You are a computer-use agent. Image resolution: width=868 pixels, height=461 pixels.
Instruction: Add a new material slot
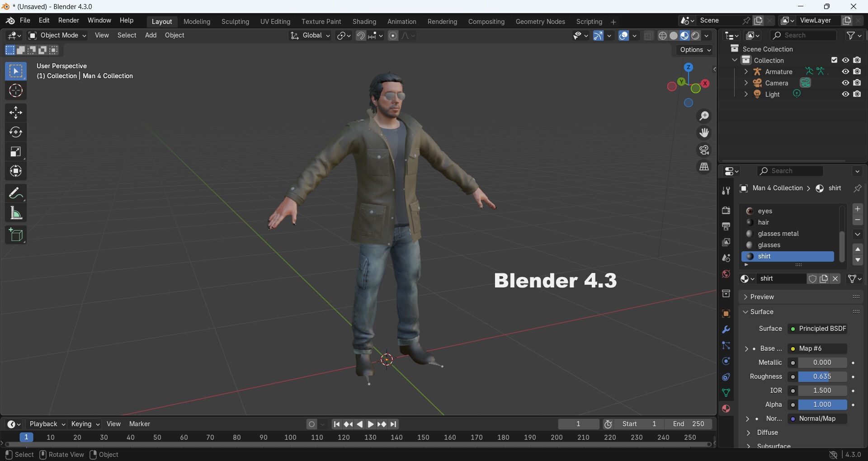(858, 209)
